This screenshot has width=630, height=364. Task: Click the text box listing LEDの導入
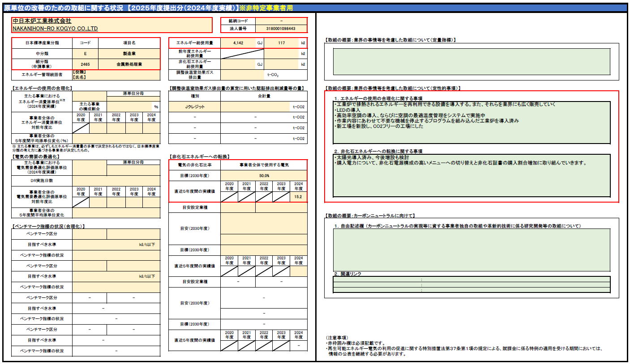(471, 123)
